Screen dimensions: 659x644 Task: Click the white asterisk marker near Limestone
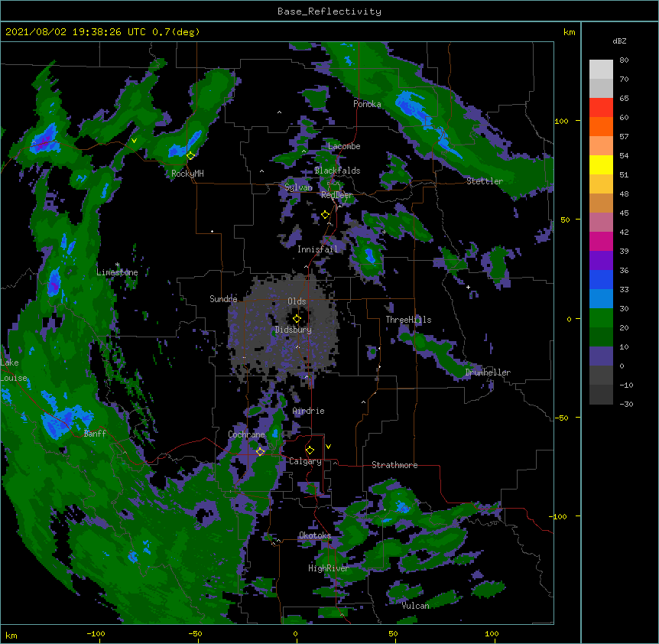pyautogui.click(x=117, y=265)
